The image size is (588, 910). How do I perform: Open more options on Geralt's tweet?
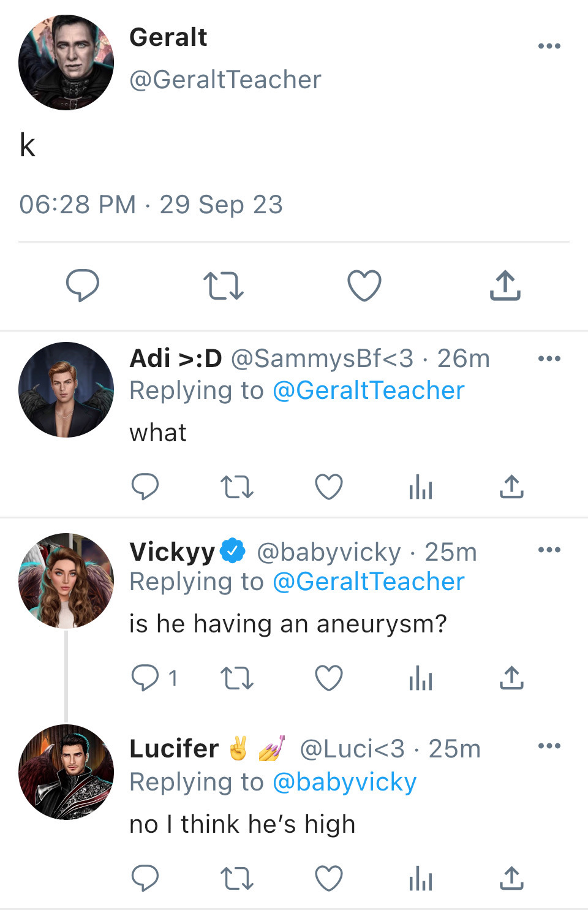549,46
